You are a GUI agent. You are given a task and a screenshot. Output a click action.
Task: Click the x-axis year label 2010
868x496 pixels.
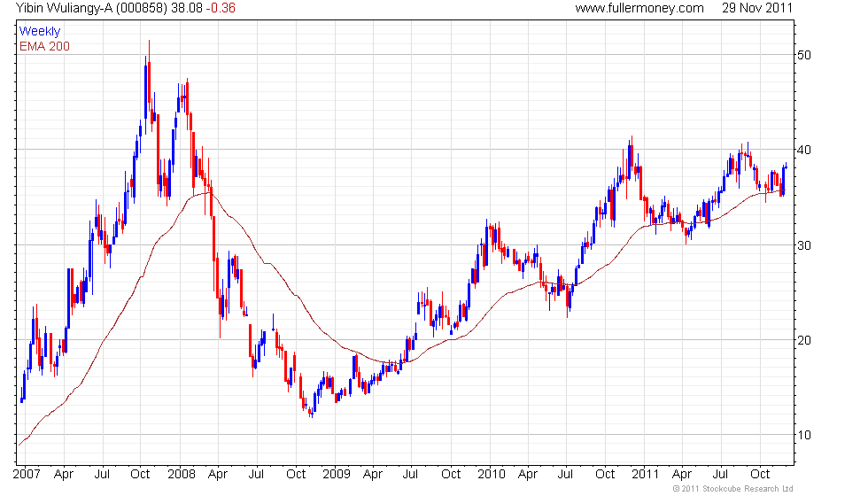point(492,475)
